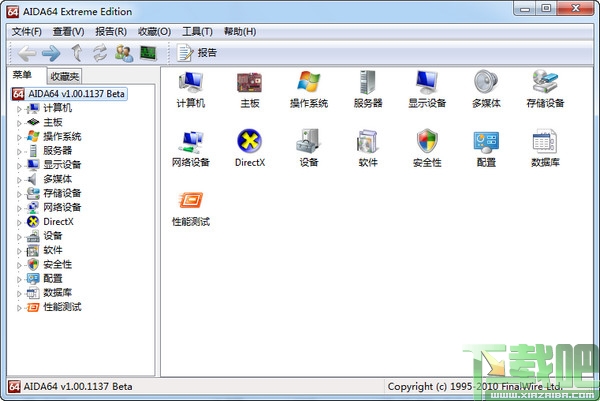Open the 收藏(O) menu
Viewport: 600px width, 401px height.
coord(154,31)
